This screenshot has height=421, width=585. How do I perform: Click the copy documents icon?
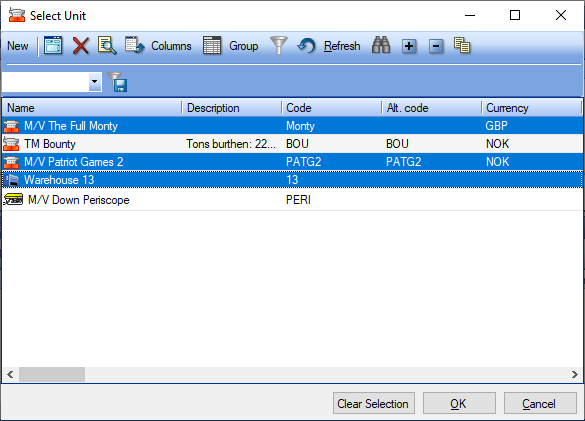pyautogui.click(x=462, y=46)
